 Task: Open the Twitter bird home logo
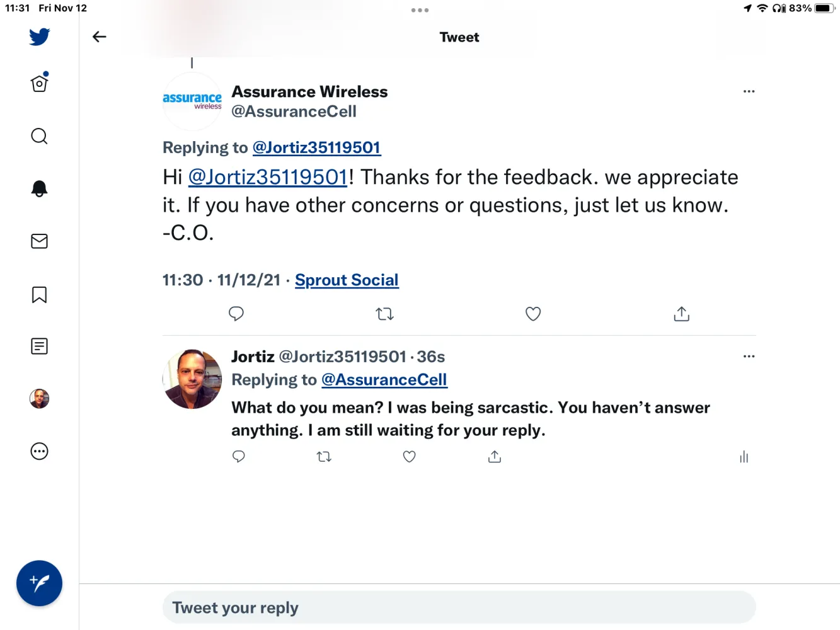39,37
